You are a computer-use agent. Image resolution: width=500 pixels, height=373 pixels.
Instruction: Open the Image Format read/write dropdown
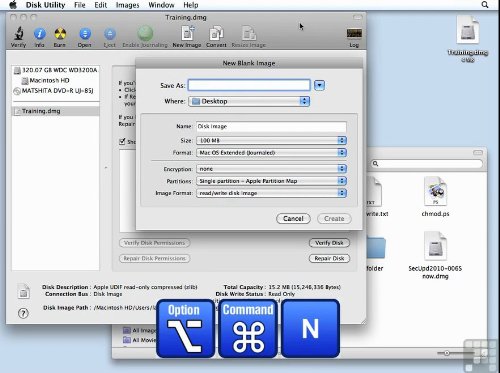tap(271, 193)
